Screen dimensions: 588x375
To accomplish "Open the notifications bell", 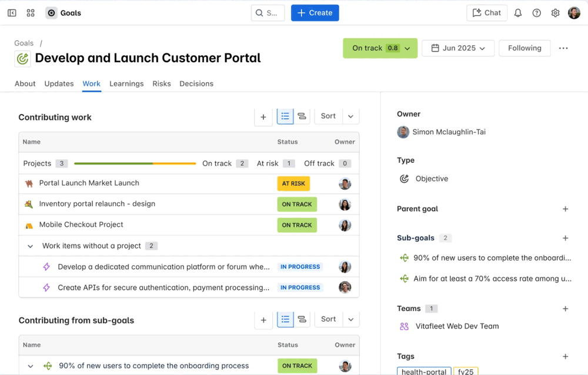I will [x=518, y=13].
